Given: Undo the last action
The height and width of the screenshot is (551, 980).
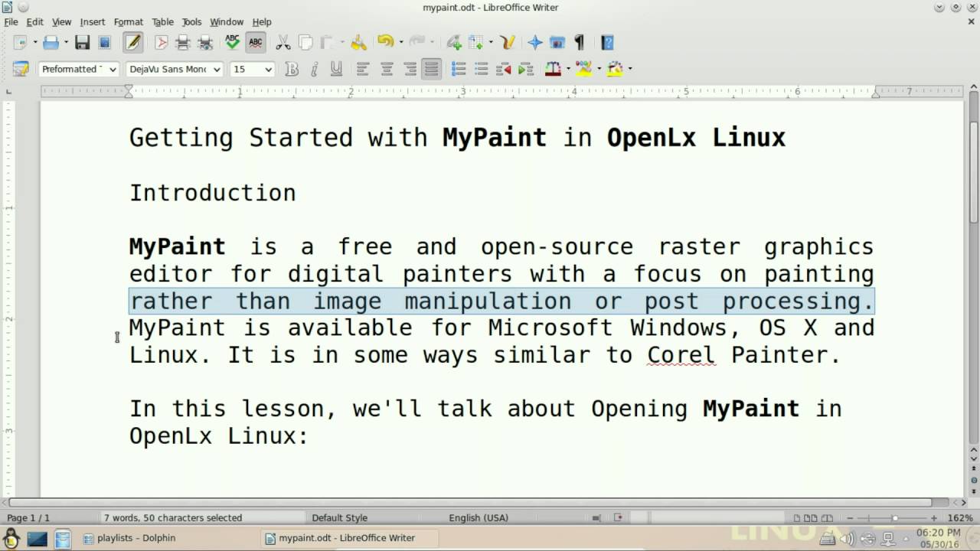Looking at the screenshot, I should point(385,43).
